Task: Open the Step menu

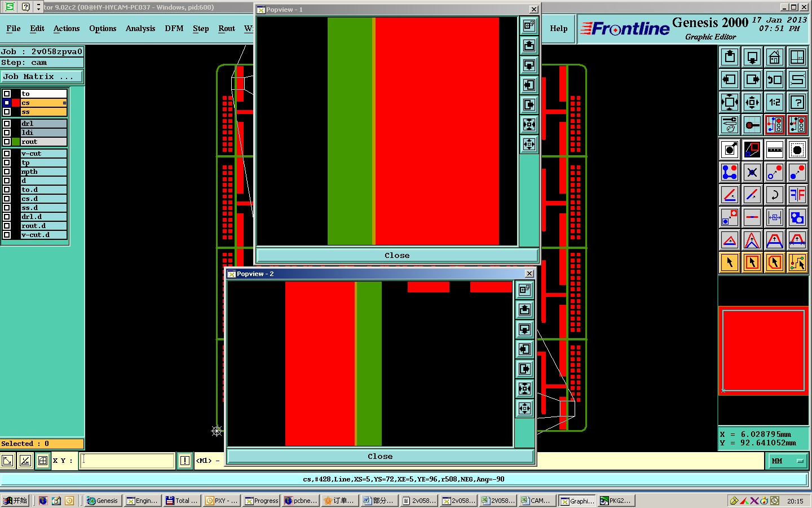Action: tap(201, 28)
